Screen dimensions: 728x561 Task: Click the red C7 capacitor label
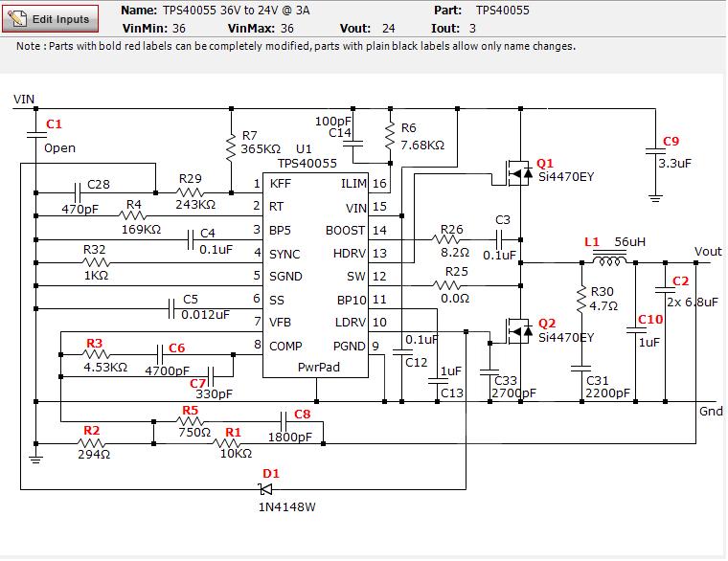(197, 383)
